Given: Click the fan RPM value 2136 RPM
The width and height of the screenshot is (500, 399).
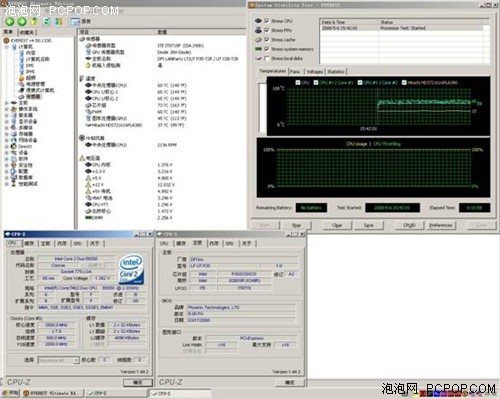Looking at the screenshot, I should click(x=167, y=145).
